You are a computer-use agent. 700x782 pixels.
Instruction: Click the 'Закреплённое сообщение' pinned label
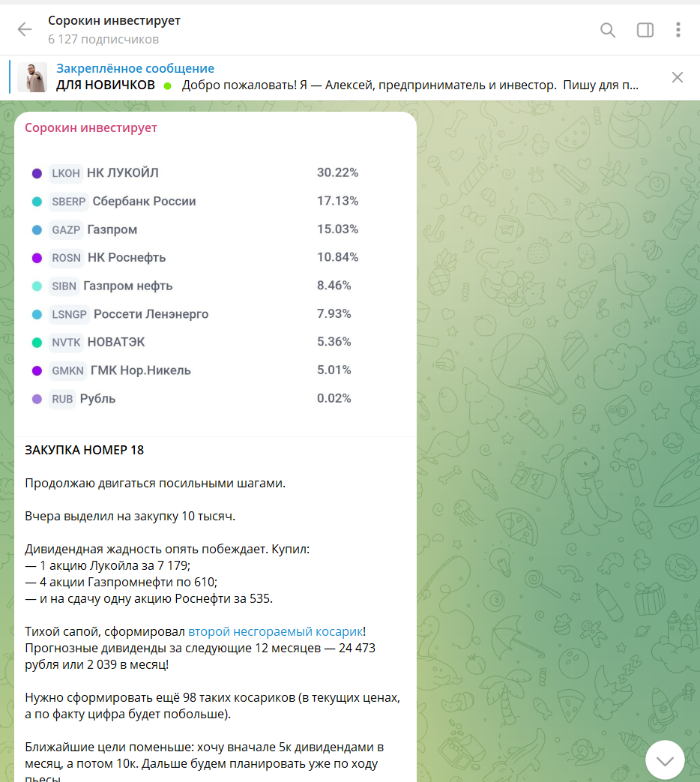[x=135, y=68]
